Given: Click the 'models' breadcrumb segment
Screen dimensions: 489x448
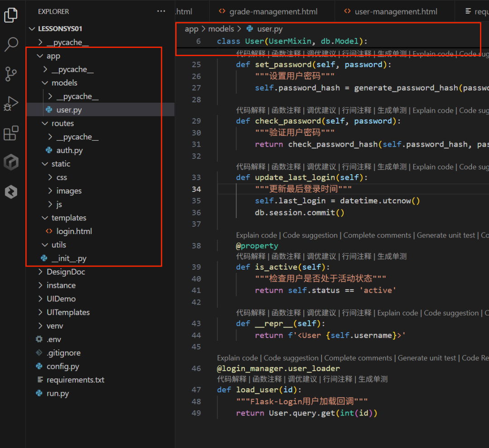Looking at the screenshot, I should (221, 29).
